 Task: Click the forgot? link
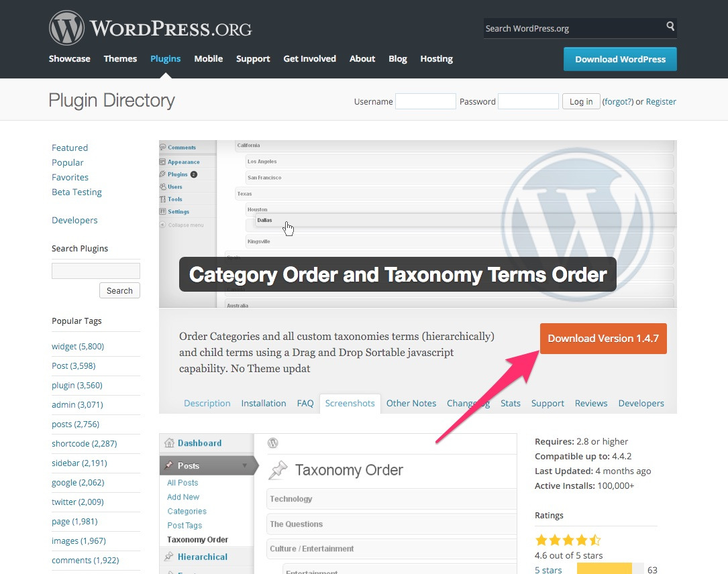coord(617,101)
